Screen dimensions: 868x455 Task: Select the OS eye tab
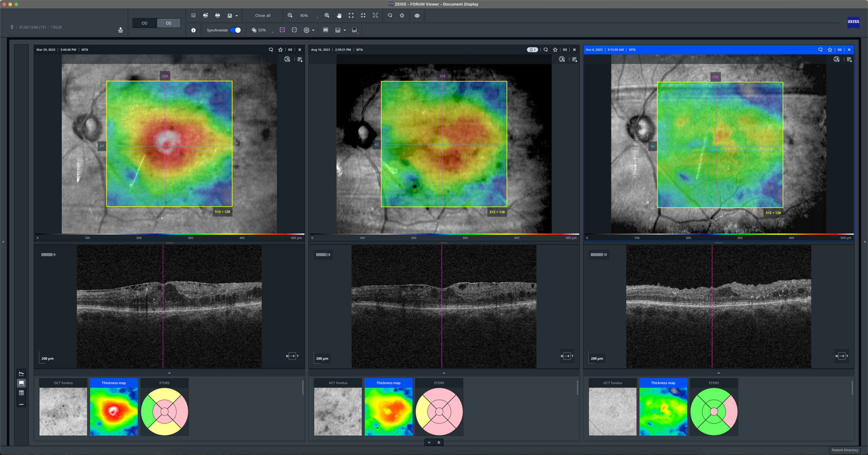point(169,23)
